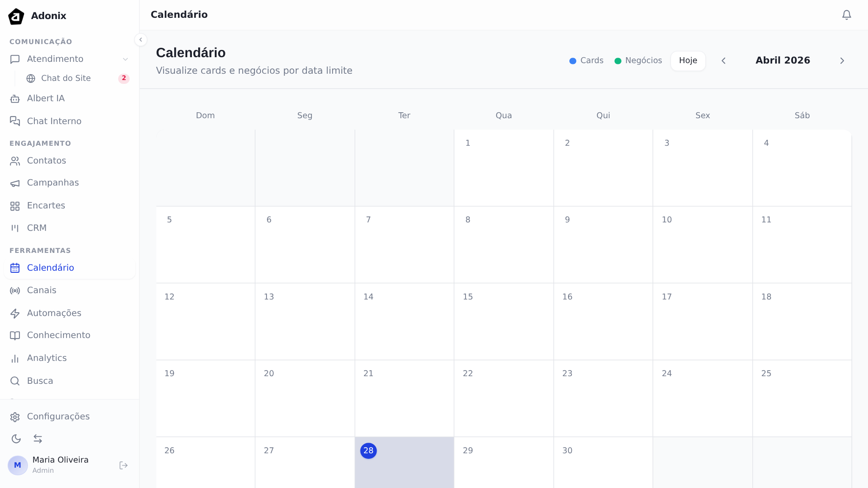Click the Chat Interno messages icon
Screen dimensions: 868x488
tap(15, 121)
